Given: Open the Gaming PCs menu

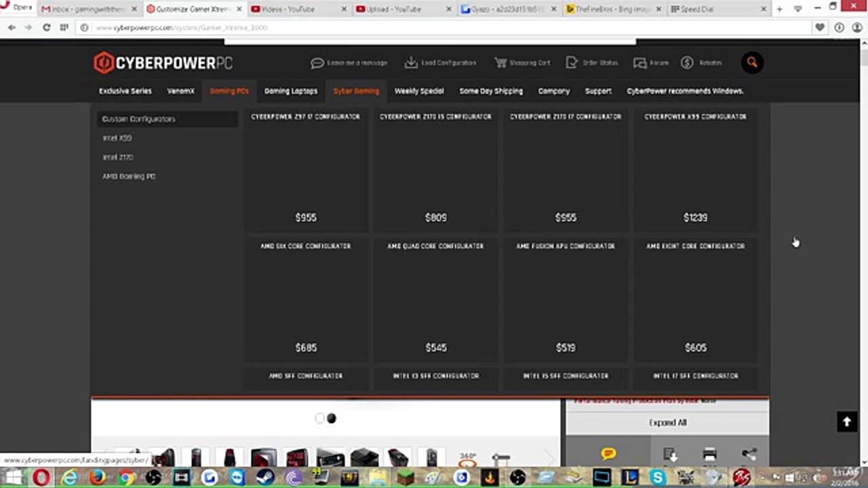Looking at the screenshot, I should tap(229, 91).
